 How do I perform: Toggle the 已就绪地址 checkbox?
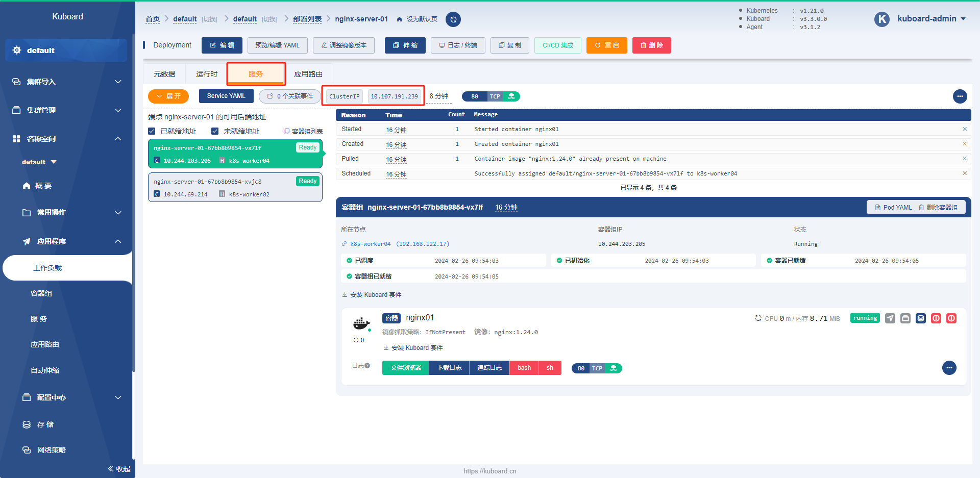152,131
